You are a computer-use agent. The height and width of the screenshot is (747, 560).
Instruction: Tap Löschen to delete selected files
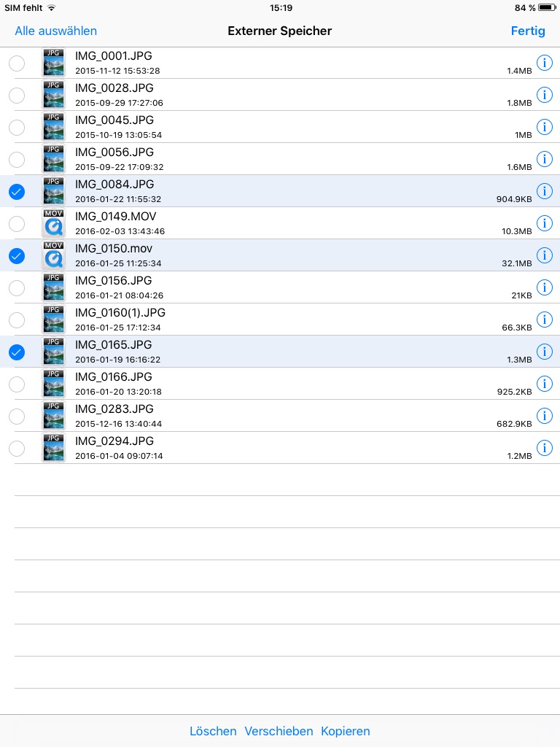click(x=213, y=731)
